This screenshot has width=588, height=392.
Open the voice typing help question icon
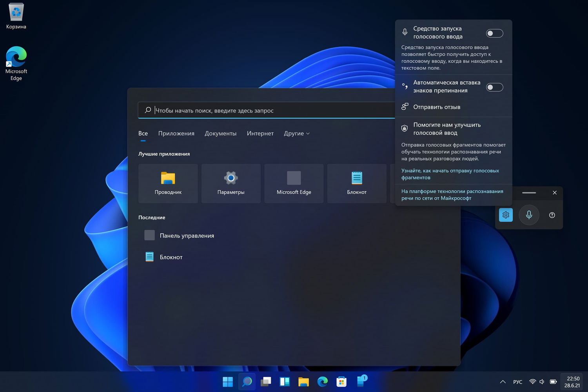point(552,215)
